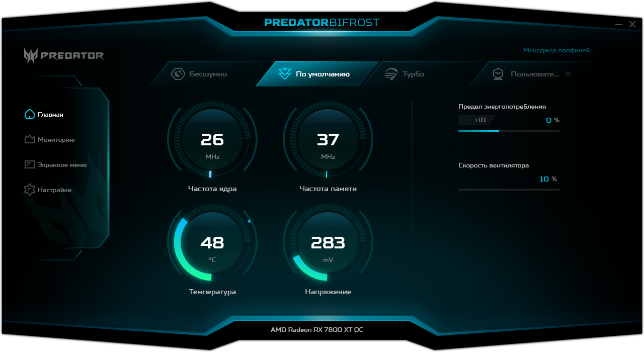Minimize the Predator BiFrost window

(x=619, y=24)
